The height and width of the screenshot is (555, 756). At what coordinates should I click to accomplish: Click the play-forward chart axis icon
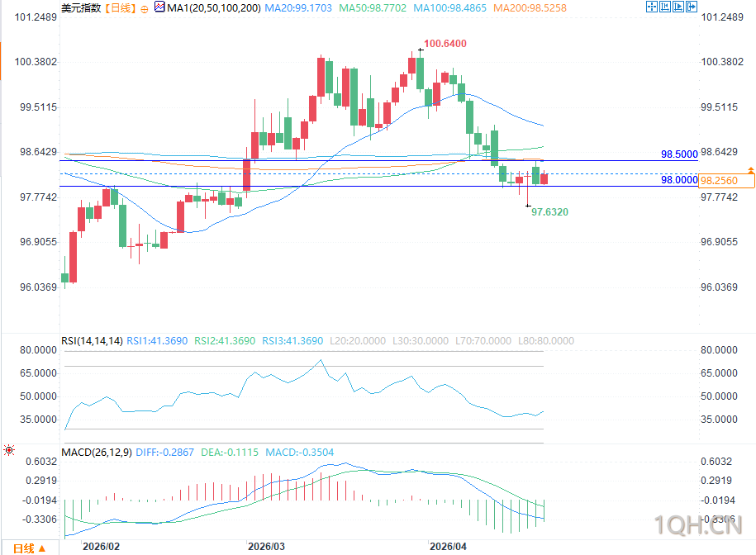[x=678, y=7]
